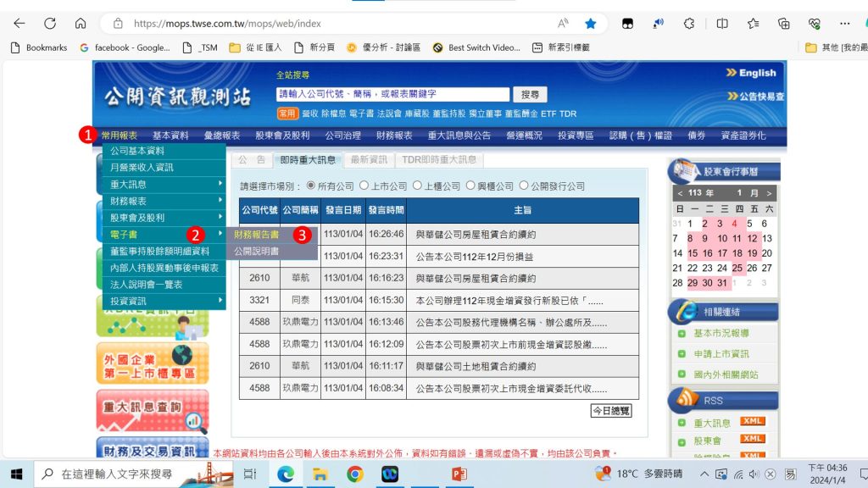Click the company search input field
Screen dimensions: 868x488
click(392, 94)
